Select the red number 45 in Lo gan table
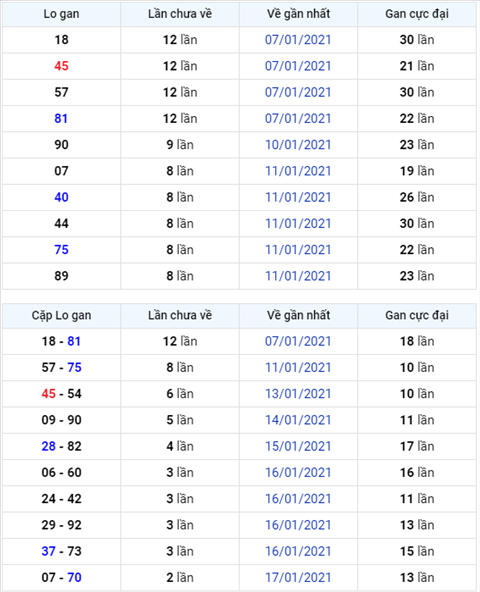This screenshot has width=480, height=592. coord(61,66)
